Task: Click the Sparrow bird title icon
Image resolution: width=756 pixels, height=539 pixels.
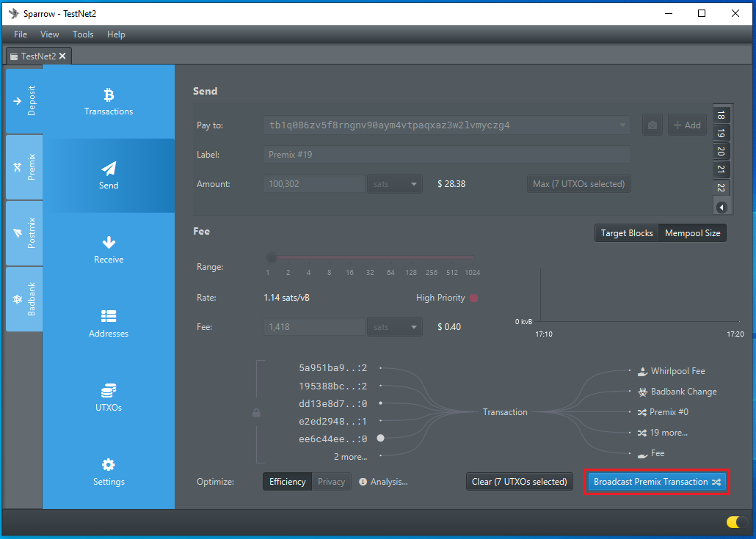Action: 14,13
